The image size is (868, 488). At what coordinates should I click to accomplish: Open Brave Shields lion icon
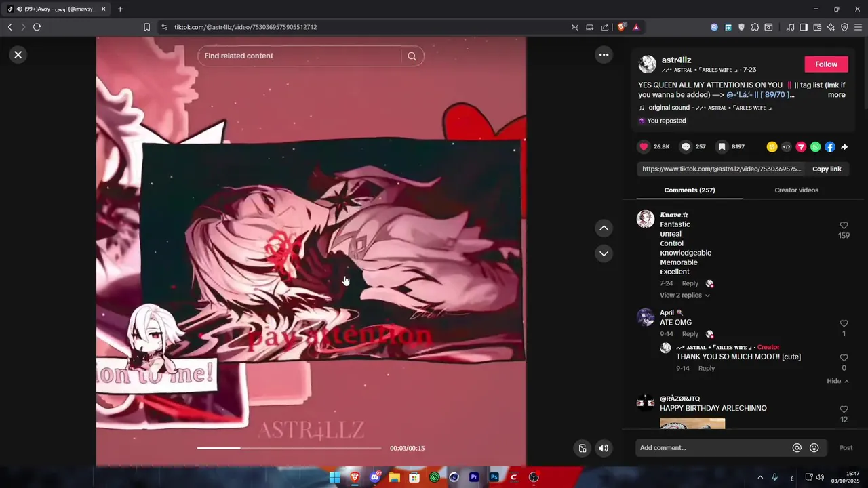tap(621, 27)
